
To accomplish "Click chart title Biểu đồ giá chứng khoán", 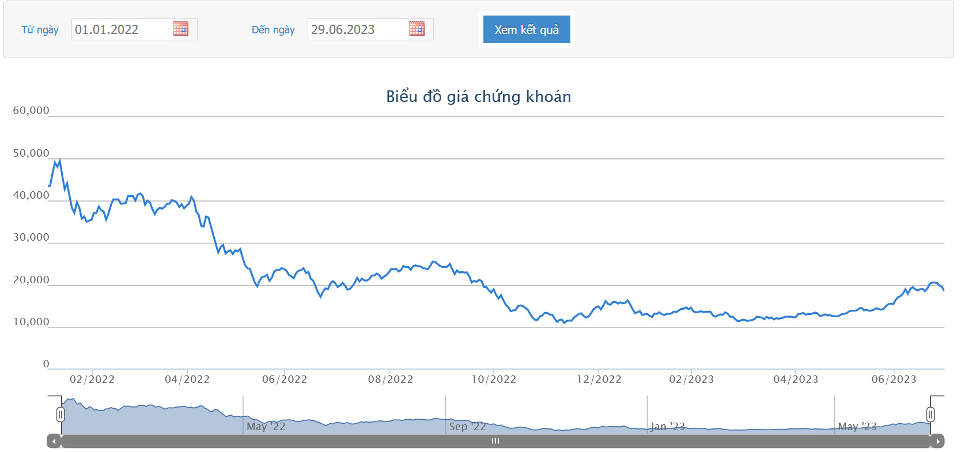I will (479, 96).
